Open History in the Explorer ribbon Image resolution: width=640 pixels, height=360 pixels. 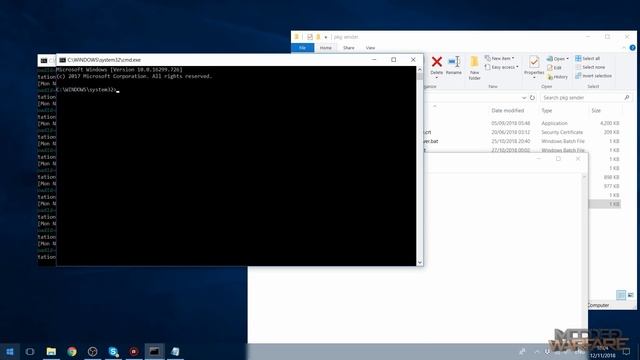pyautogui.click(x=557, y=77)
